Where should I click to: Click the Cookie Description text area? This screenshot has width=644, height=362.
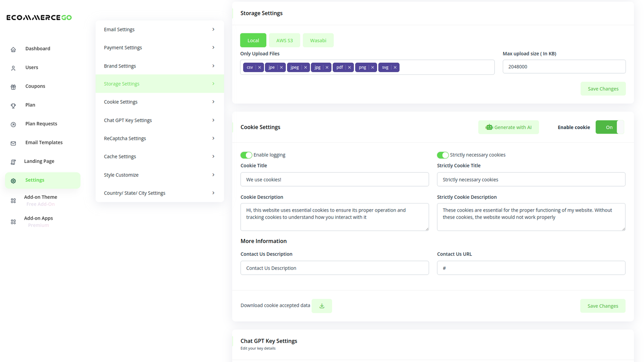[x=334, y=217]
